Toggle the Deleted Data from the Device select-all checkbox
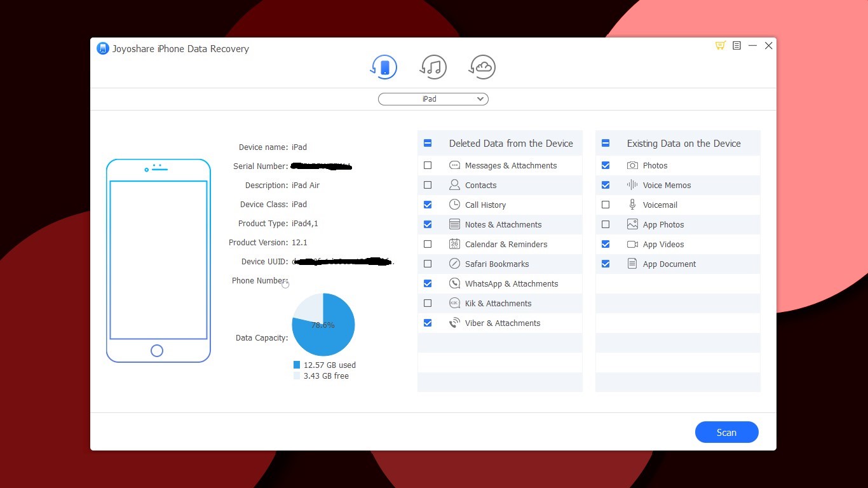868x488 pixels. point(428,143)
